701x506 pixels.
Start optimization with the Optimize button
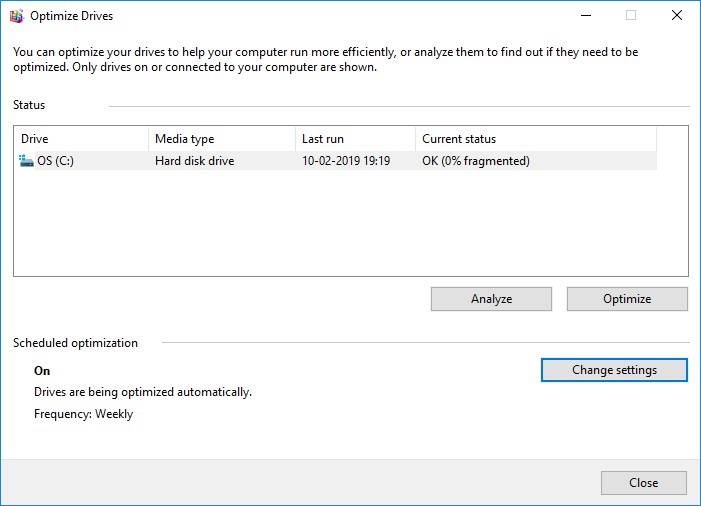click(x=627, y=299)
